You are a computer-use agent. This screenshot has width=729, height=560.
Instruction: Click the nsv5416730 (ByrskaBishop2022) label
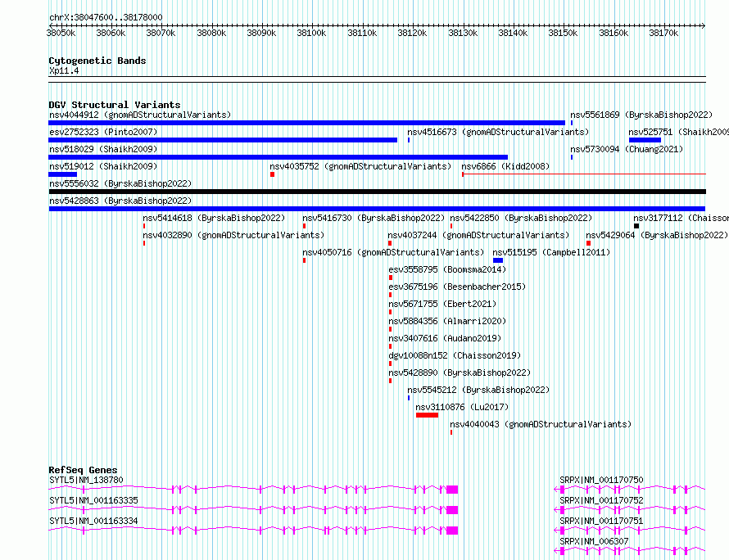coord(374,218)
